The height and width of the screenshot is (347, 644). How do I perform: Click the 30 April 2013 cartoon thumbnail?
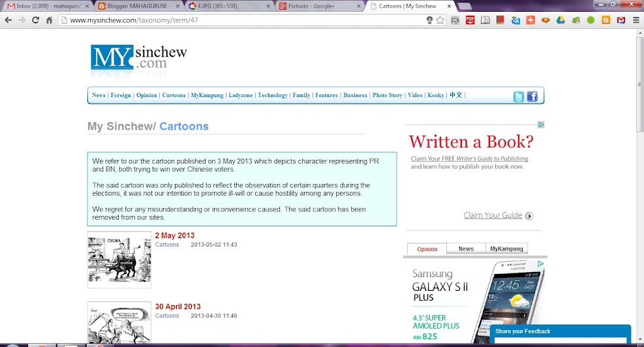(119, 322)
